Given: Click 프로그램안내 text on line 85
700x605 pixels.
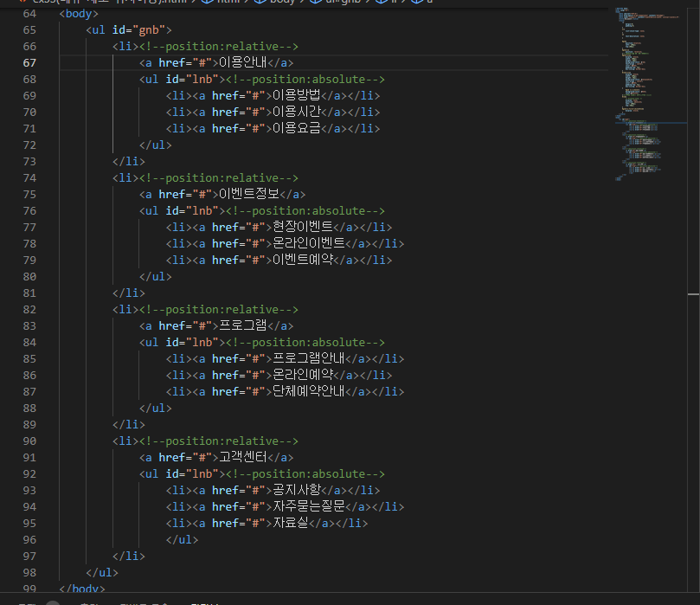Looking at the screenshot, I should pos(309,359).
